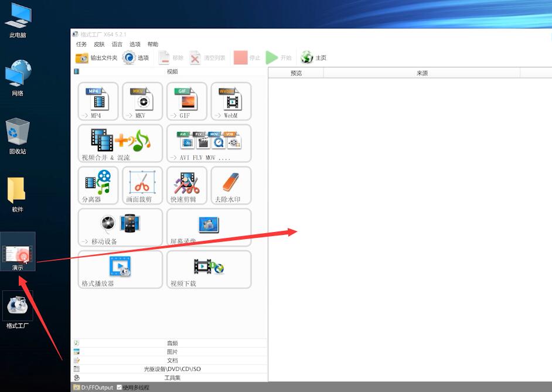Screen dimensions: 552x392
Task: Click the 输出文件夹 toolbar button
Action: [97, 57]
